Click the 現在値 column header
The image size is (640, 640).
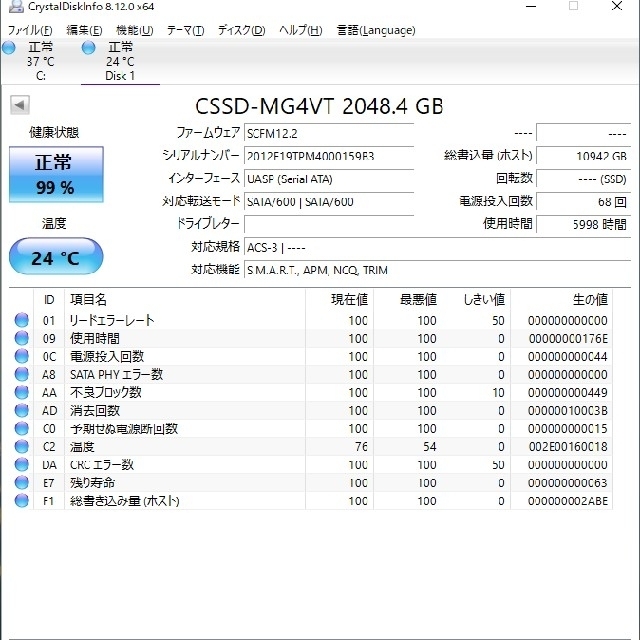(x=340, y=300)
